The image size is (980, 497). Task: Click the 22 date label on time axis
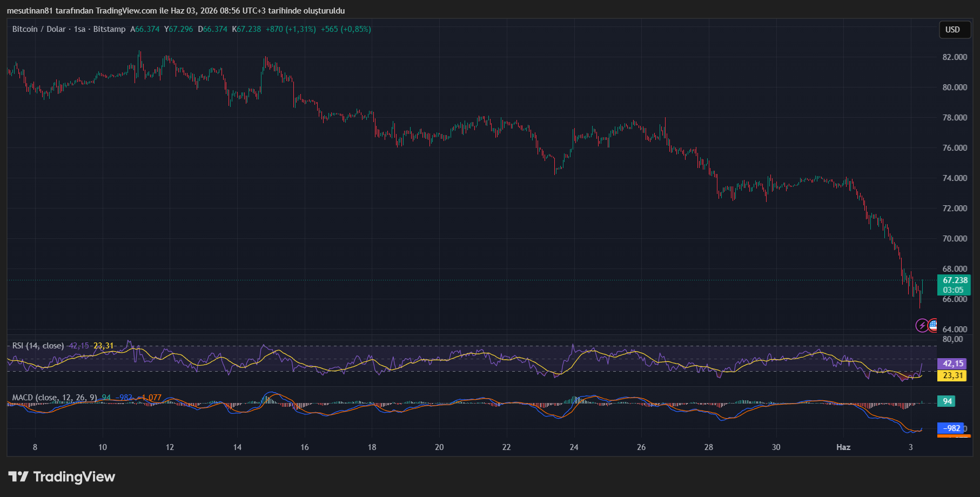507,447
